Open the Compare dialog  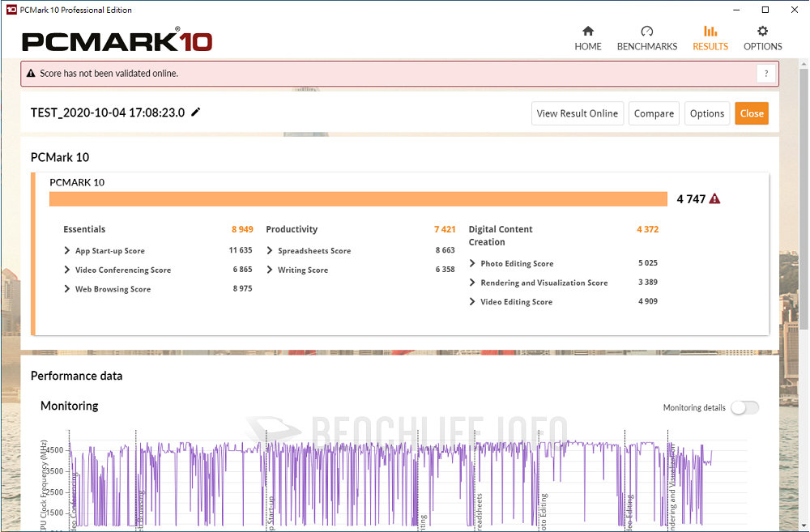click(654, 113)
